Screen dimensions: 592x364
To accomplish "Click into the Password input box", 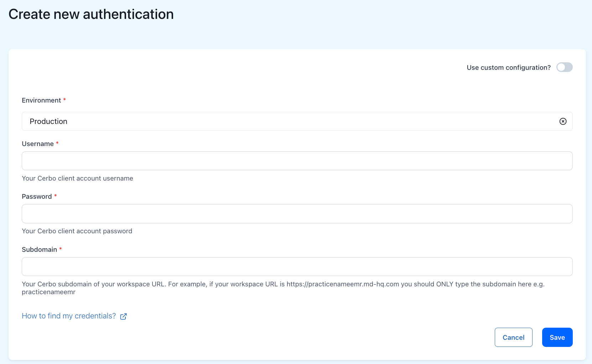I will click(297, 214).
